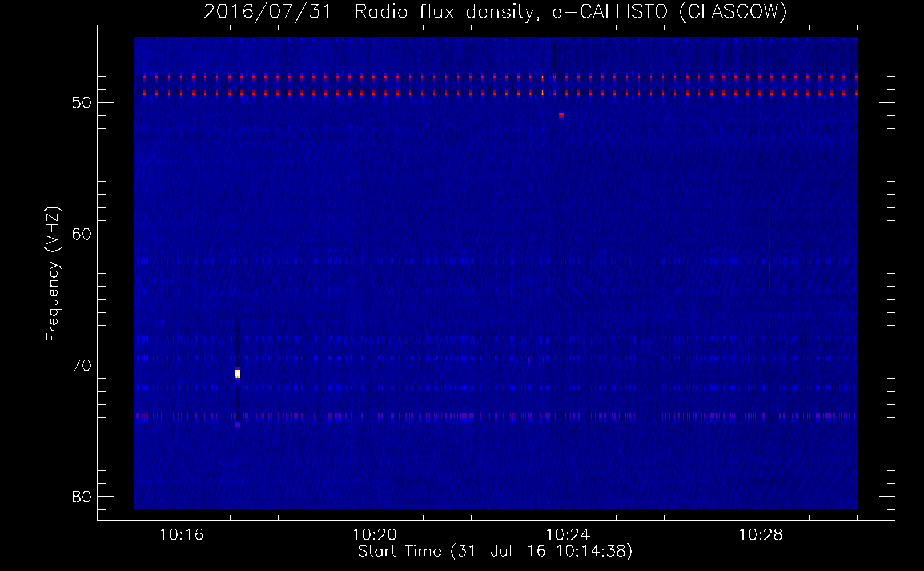Click the "Frequency (MHZ)" axis label

(x=53, y=274)
